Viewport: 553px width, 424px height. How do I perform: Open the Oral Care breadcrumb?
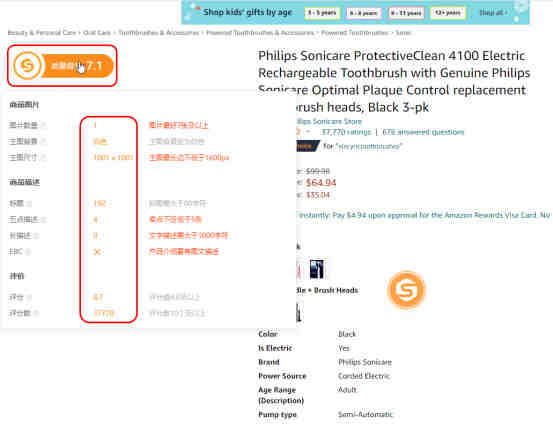[97, 32]
